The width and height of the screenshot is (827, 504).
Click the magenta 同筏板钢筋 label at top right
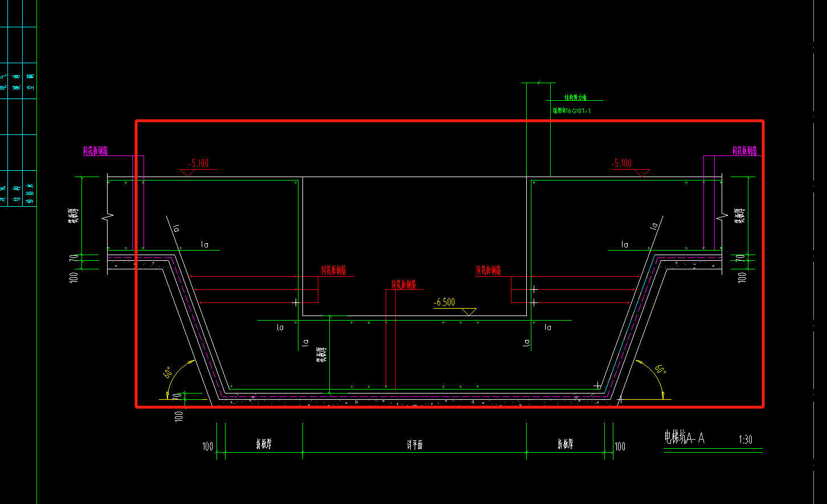pos(745,151)
